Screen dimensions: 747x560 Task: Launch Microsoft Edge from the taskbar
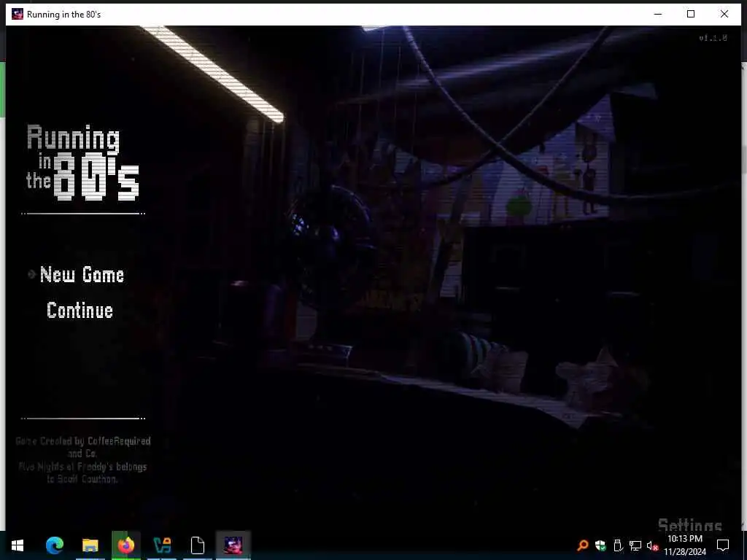(x=55, y=545)
